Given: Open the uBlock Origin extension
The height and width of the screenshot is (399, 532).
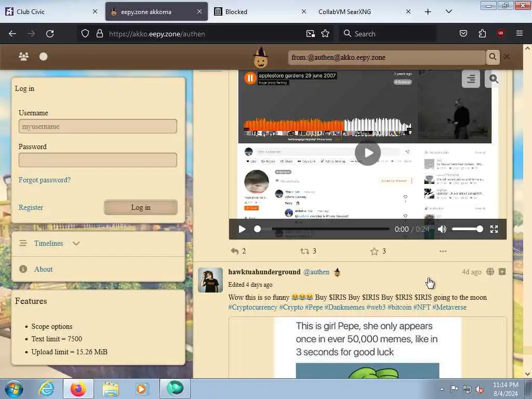Looking at the screenshot, I should click(x=500, y=33).
